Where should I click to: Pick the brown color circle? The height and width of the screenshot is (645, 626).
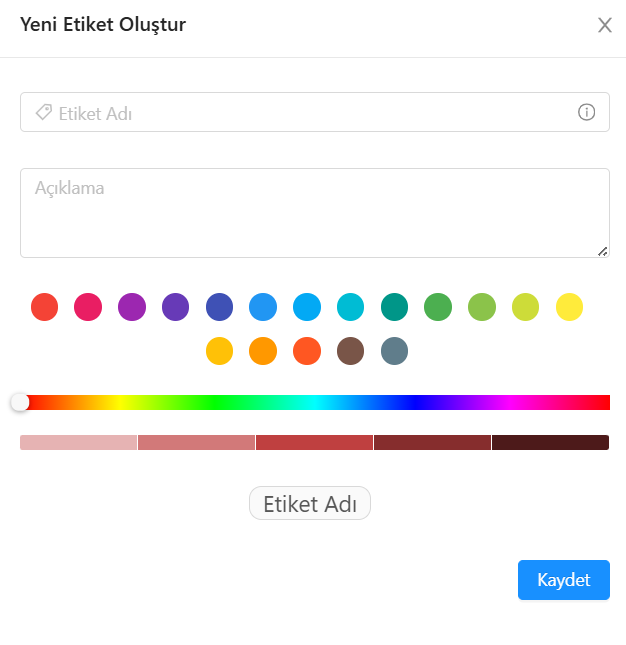(x=350, y=351)
